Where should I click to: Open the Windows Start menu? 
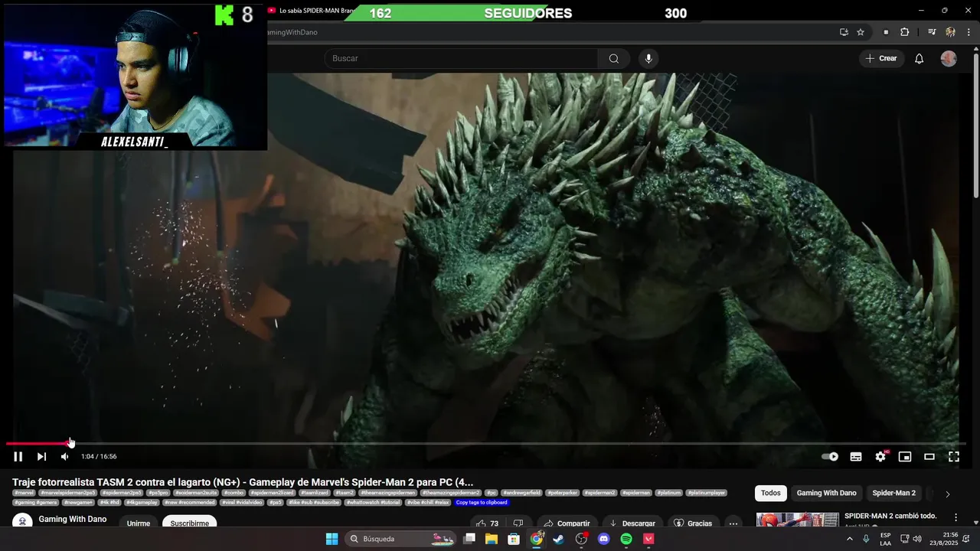pyautogui.click(x=332, y=540)
